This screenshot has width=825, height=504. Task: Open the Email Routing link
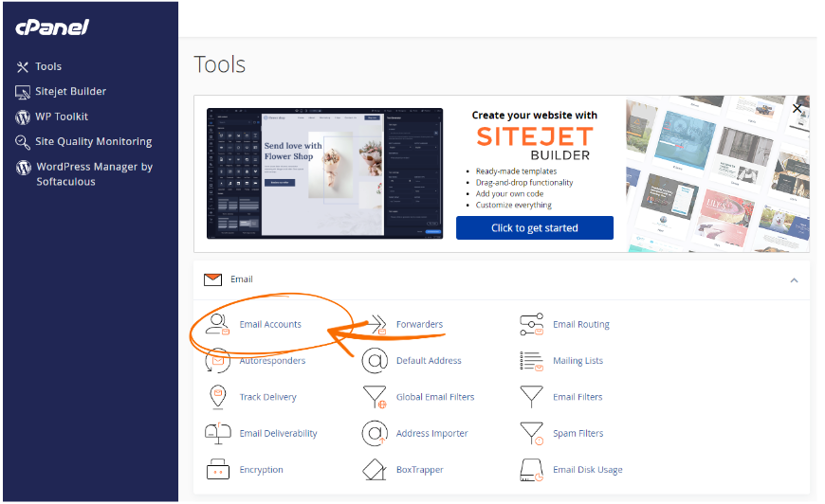pyautogui.click(x=581, y=325)
